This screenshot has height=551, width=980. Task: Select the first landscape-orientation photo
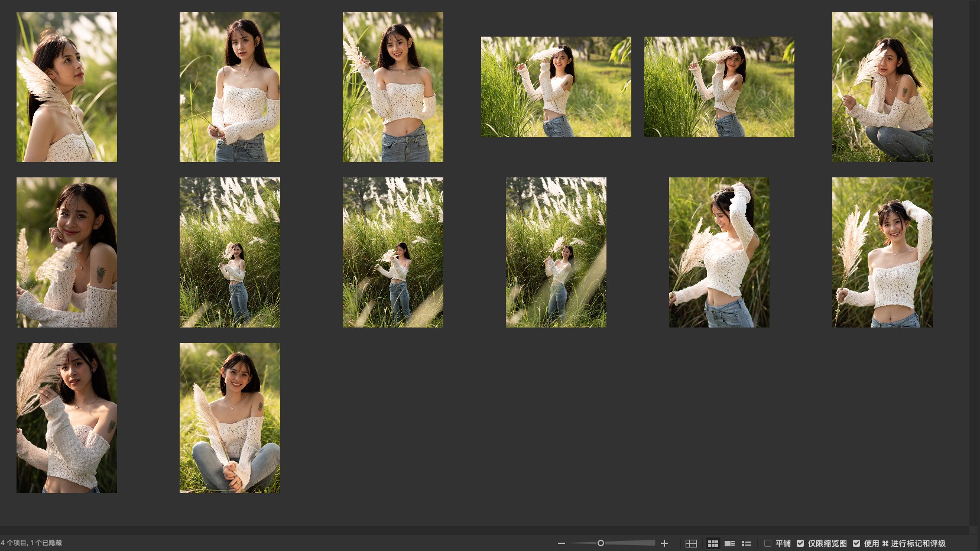[x=556, y=87]
